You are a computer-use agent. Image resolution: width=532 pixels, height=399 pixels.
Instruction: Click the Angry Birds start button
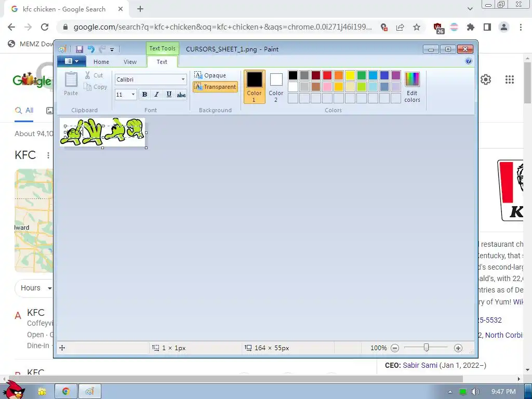[x=14, y=390]
